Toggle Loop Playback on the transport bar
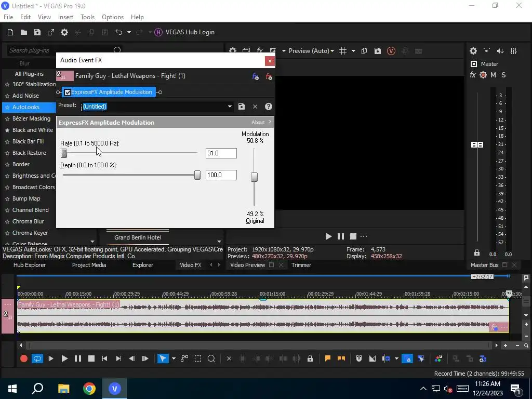The width and height of the screenshot is (532, 399). [x=37, y=358]
